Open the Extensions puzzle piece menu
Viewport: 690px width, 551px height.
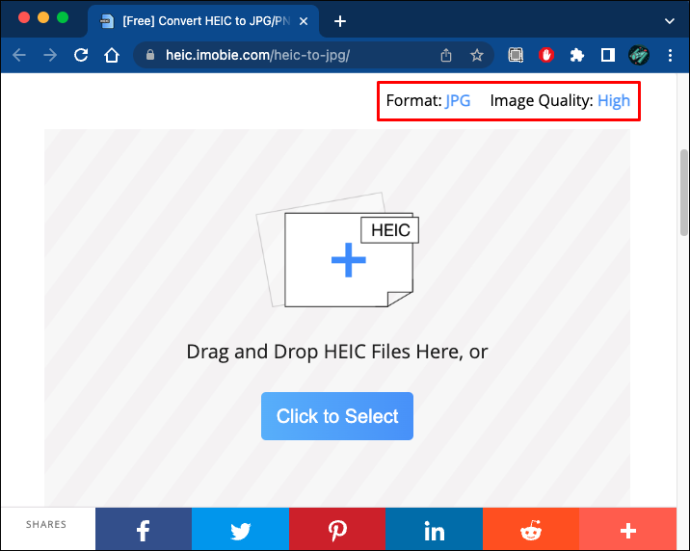tap(577, 55)
